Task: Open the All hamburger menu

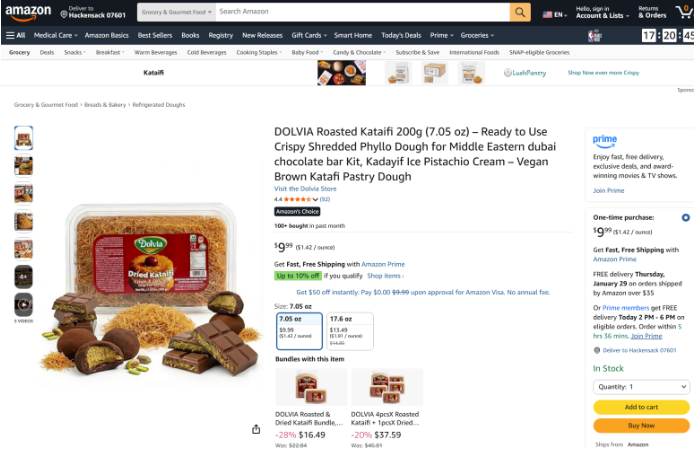Action: [x=16, y=35]
